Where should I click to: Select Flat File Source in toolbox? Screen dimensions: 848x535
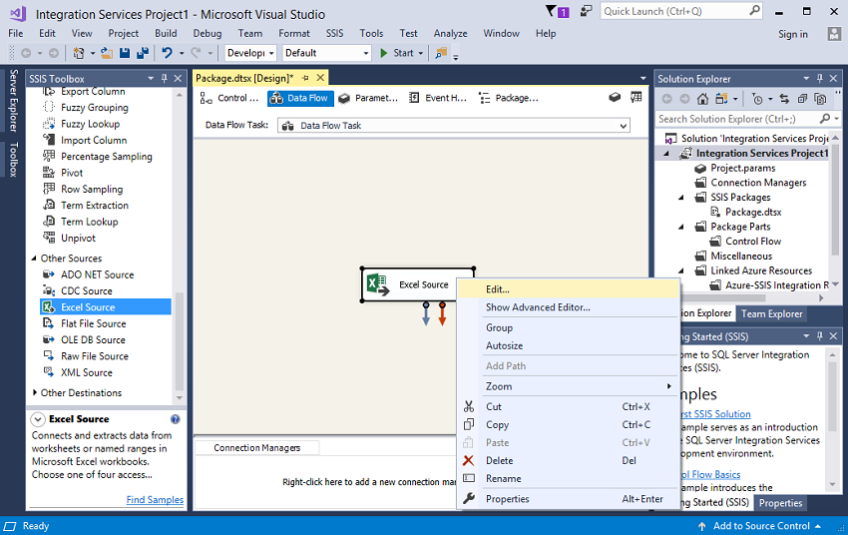106,323
